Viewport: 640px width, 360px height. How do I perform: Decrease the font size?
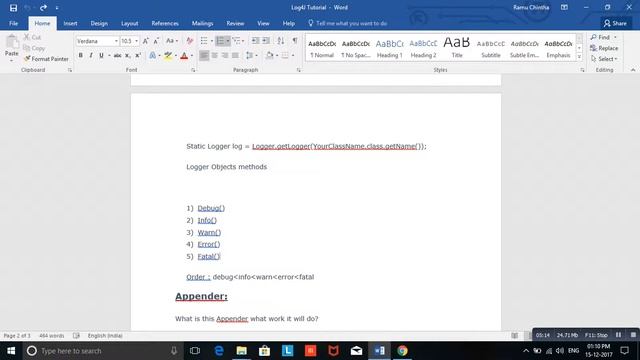click(156, 41)
